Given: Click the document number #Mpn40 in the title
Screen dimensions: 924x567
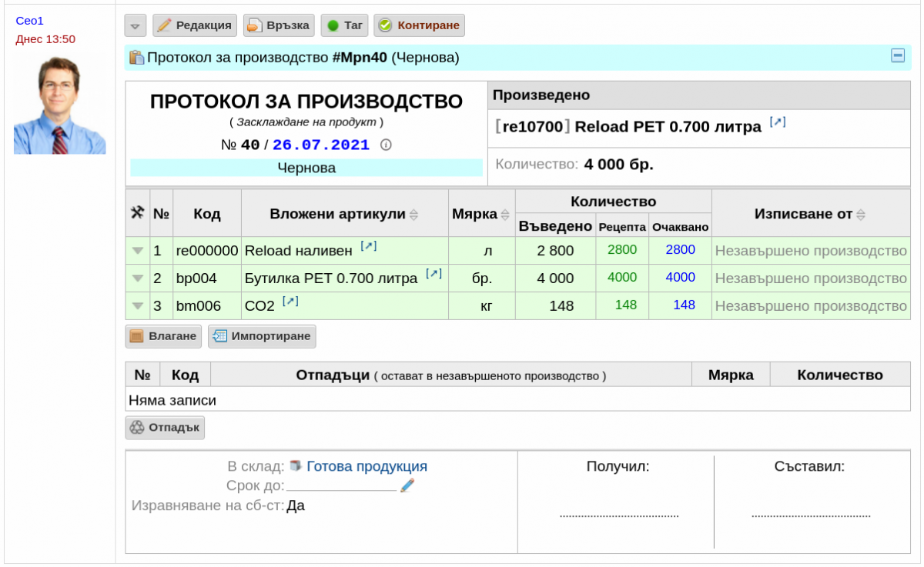Looking at the screenshot, I should 359,58.
